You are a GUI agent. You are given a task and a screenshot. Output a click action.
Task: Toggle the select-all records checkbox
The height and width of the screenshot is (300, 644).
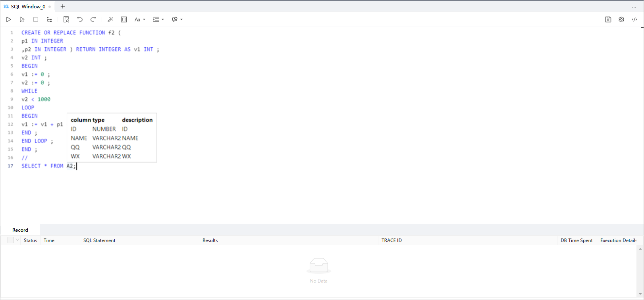tap(11, 240)
